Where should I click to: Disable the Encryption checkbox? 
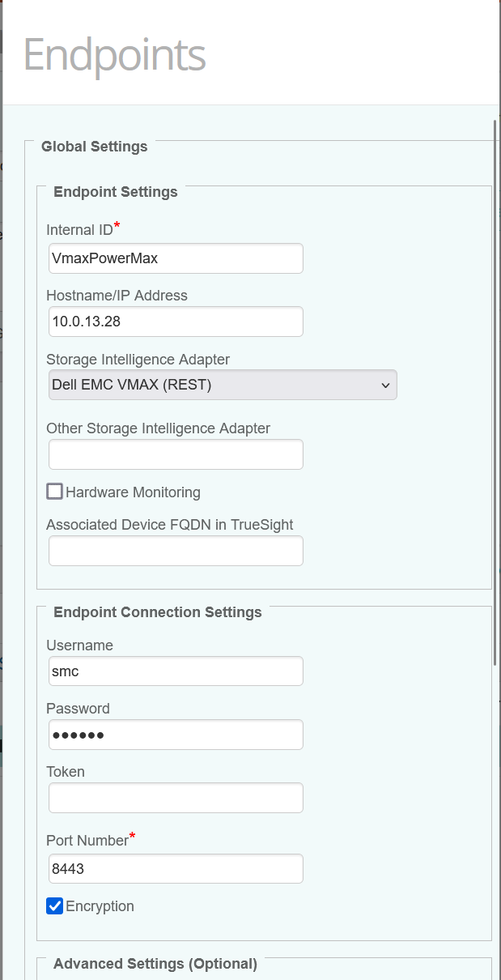tap(54, 905)
